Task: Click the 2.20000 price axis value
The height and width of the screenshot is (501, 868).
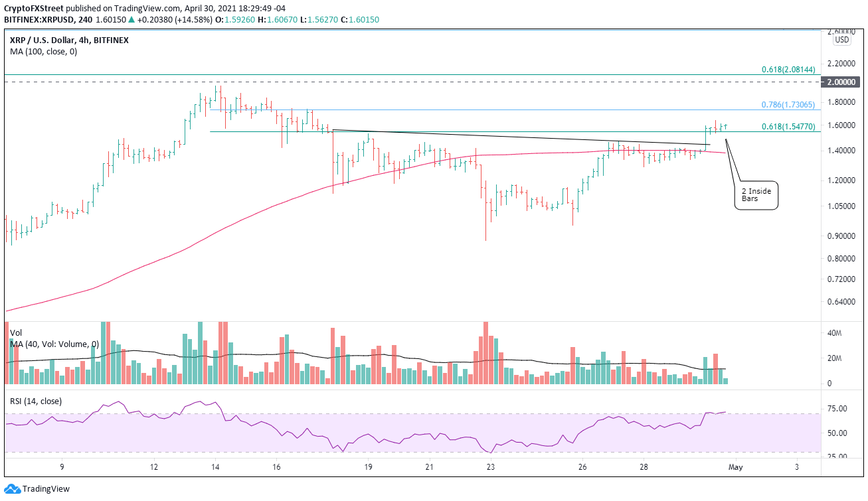Action: [842, 63]
